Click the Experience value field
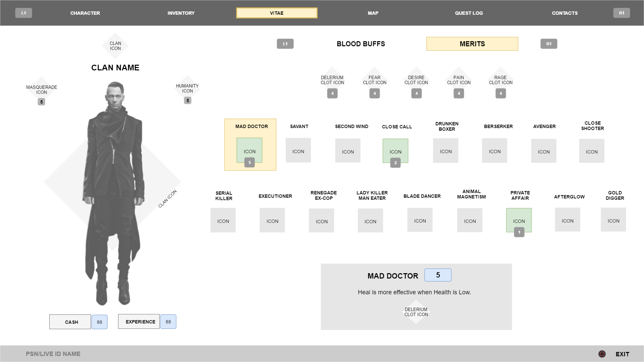Image resolution: width=644 pixels, height=362 pixels. 168,322
